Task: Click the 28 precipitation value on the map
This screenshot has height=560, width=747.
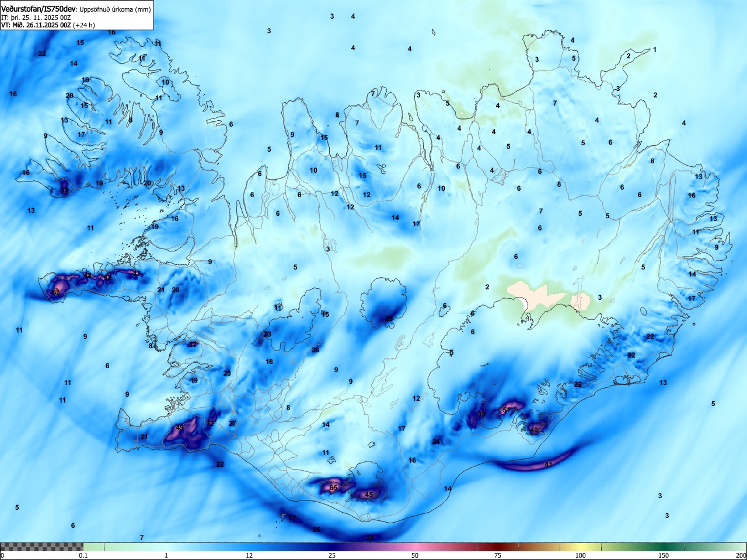Action: point(369,538)
